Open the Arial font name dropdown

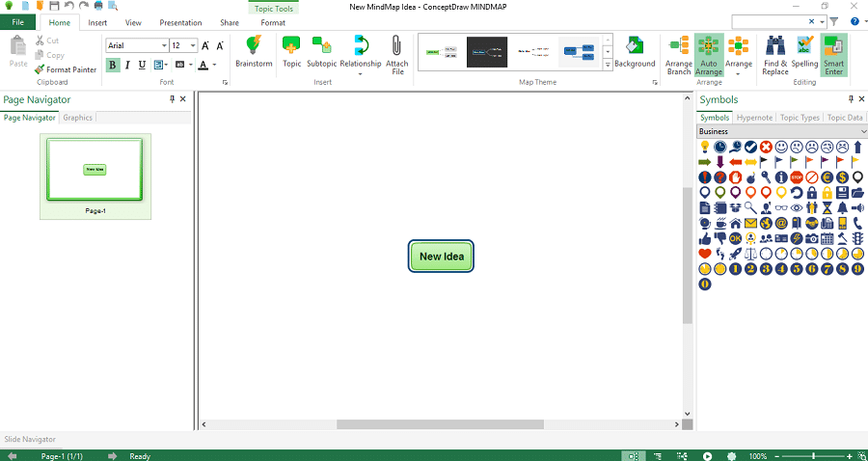[x=164, y=46]
